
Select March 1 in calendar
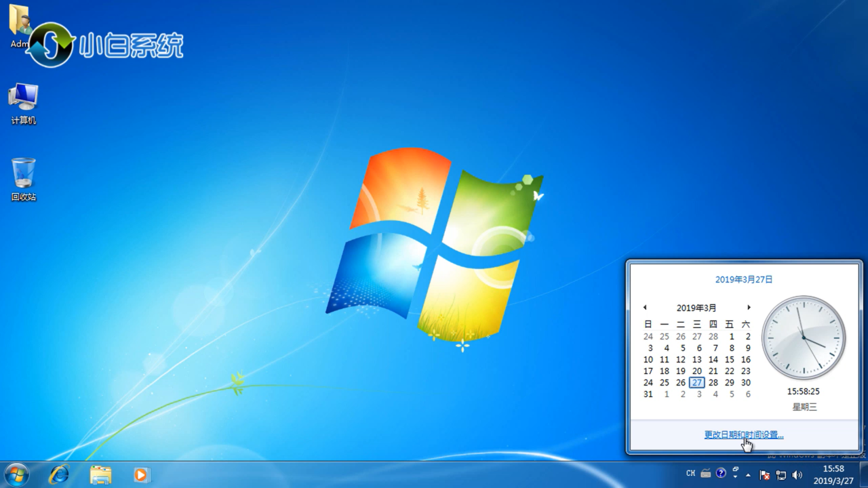[732, 336]
